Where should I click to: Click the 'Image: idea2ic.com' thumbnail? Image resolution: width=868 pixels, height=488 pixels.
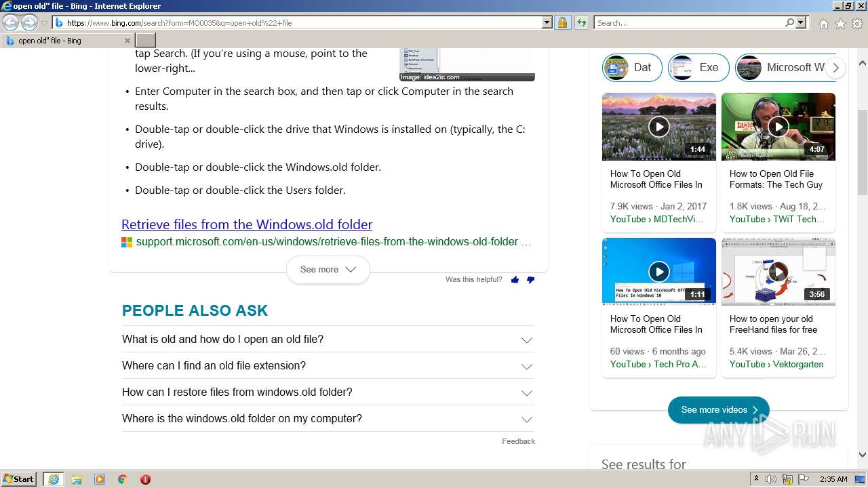point(467,65)
